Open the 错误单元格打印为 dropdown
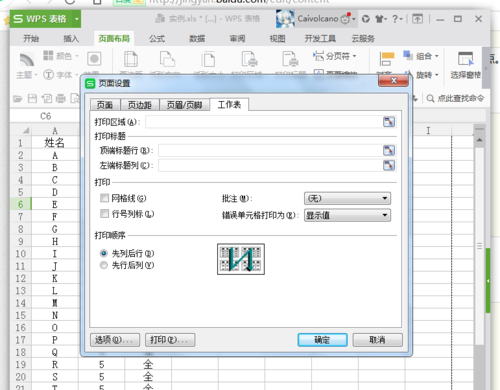 347,215
